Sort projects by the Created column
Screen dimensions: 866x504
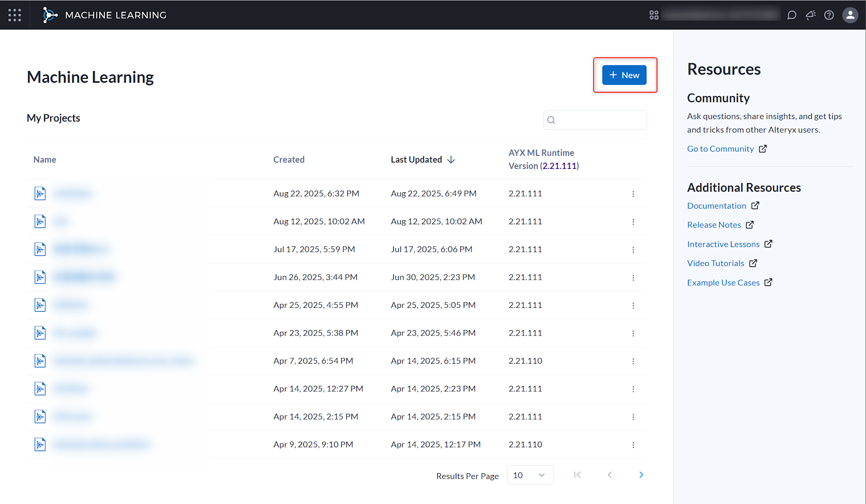(289, 159)
